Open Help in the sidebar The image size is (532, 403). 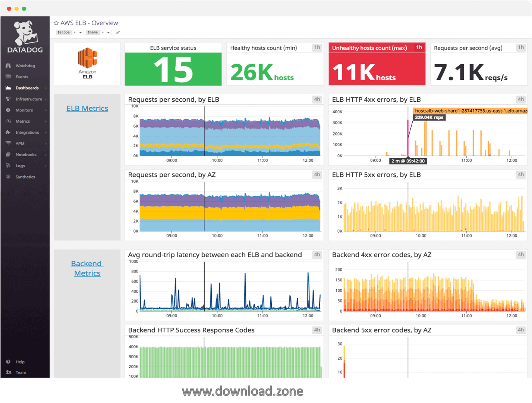[20, 362]
